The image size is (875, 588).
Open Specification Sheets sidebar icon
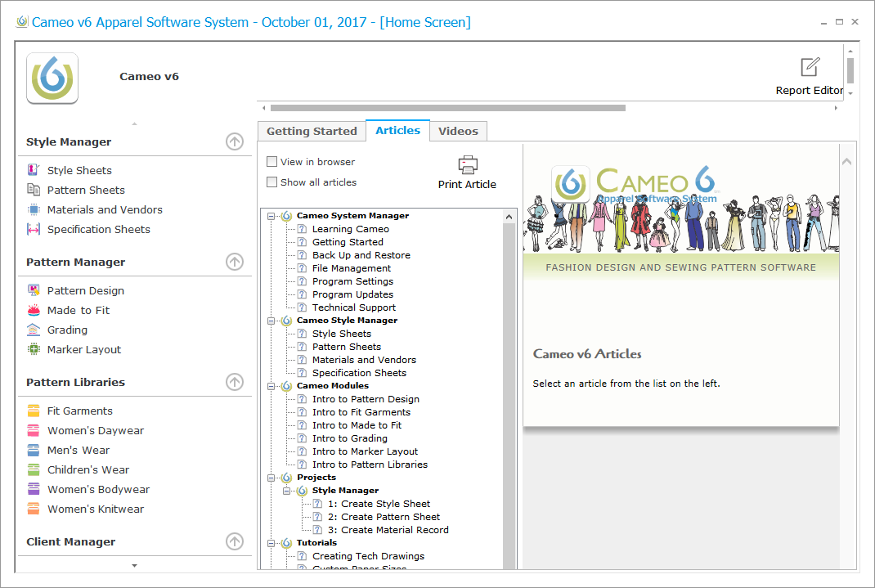pyautogui.click(x=34, y=229)
